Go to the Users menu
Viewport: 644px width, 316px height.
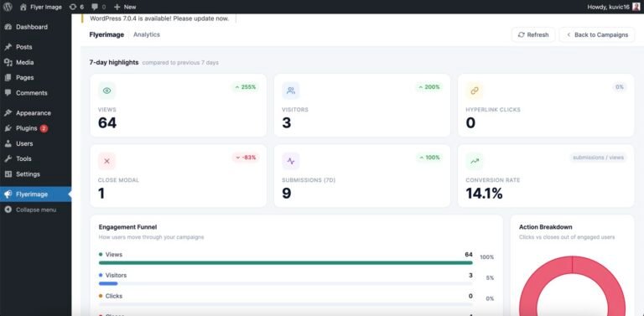[36, 143]
